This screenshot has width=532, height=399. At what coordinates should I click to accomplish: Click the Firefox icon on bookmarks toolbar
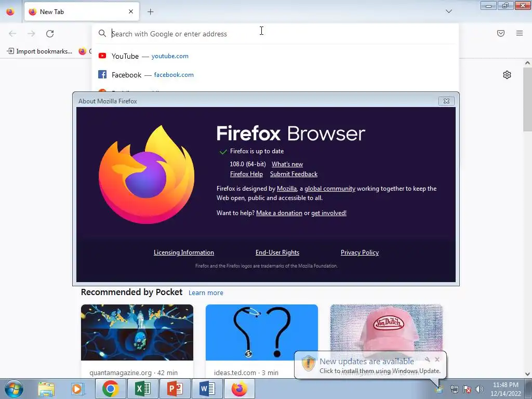coord(83,51)
